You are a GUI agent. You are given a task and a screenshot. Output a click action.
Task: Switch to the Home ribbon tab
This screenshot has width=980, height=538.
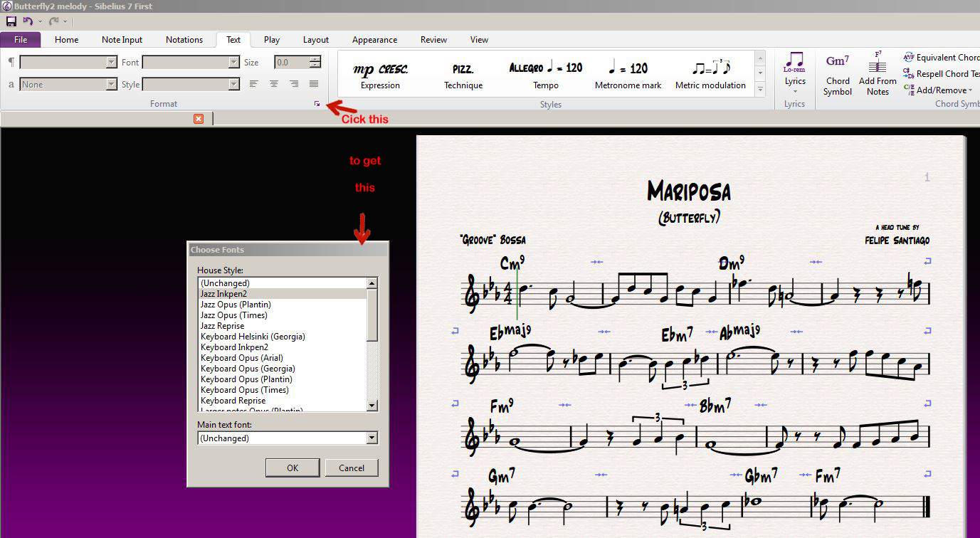click(67, 40)
